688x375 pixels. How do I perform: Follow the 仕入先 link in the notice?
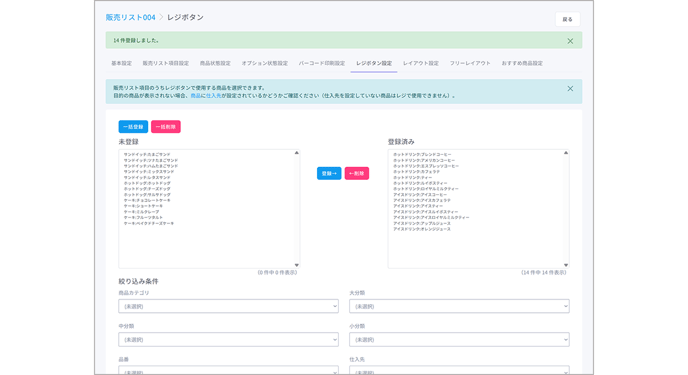click(x=214, y=96)
